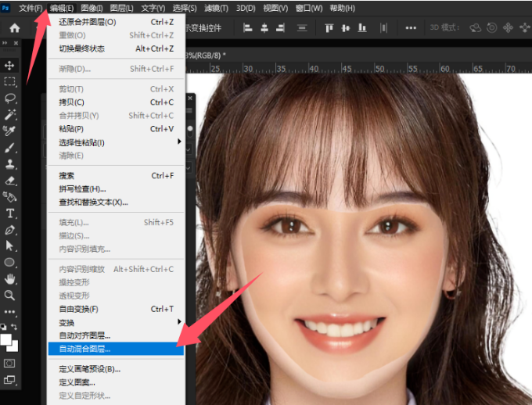Align top edges in options bar

pyautogui.click(x=329, y=28)
